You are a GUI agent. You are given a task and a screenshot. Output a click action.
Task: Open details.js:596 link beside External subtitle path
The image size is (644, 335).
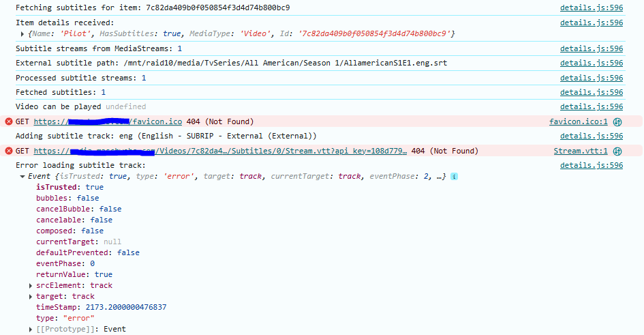[591, 63]
